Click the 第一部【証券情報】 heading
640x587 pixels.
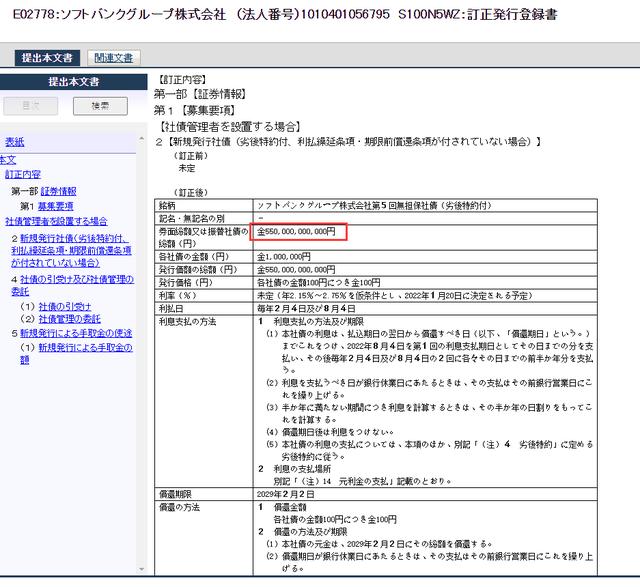click(x=200, y=94)
